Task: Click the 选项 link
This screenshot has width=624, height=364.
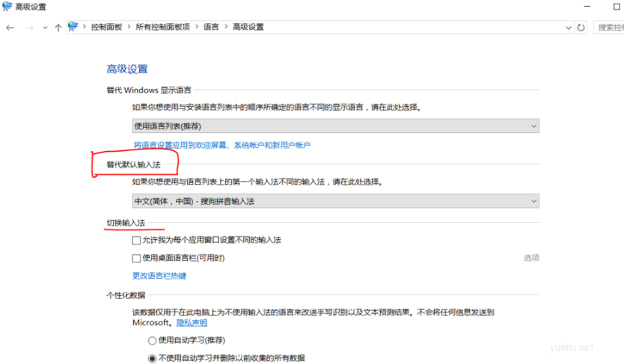Action: click(531, 258)
